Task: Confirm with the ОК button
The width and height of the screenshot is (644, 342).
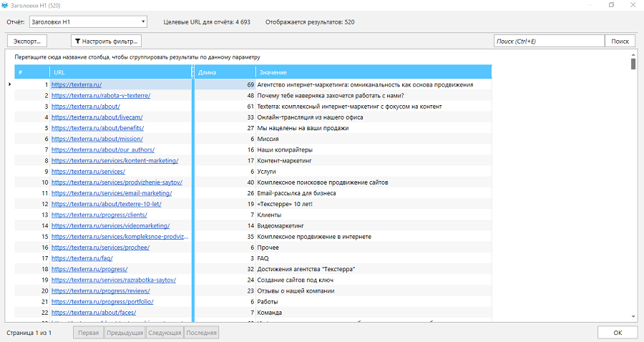Action: tap(618, 333)
